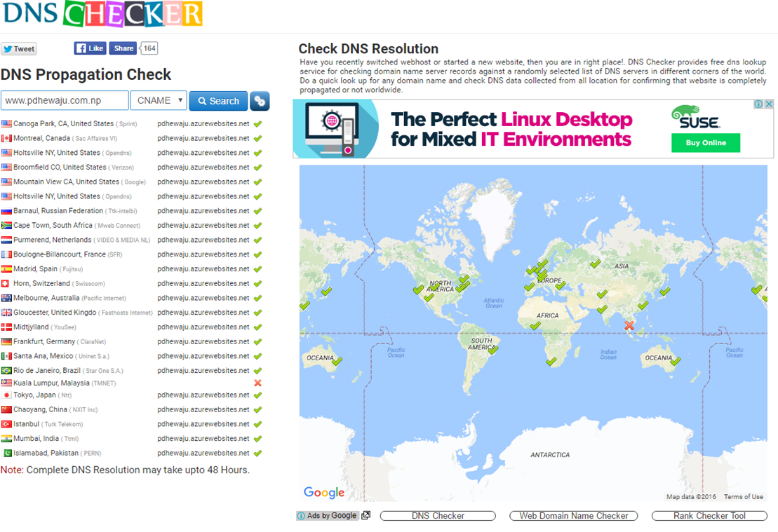Click the France flag beside Boulogne-Billancourt
This screenshot has height=532, width=778.
[x=6, y=254]
